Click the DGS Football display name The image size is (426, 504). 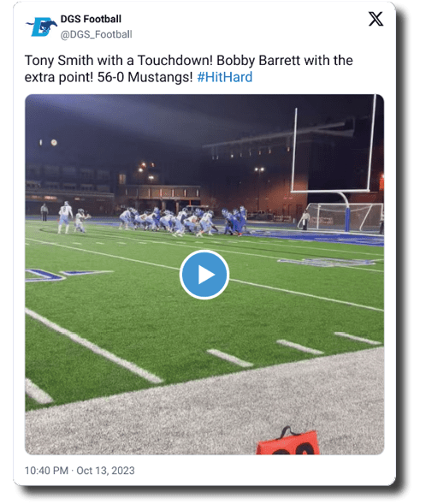[91, 19]
